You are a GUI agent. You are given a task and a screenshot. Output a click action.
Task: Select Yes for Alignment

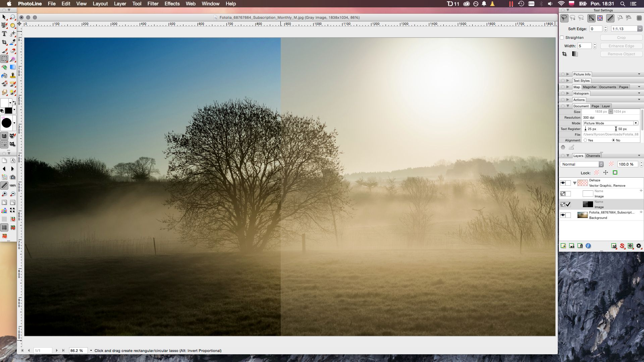585,140
